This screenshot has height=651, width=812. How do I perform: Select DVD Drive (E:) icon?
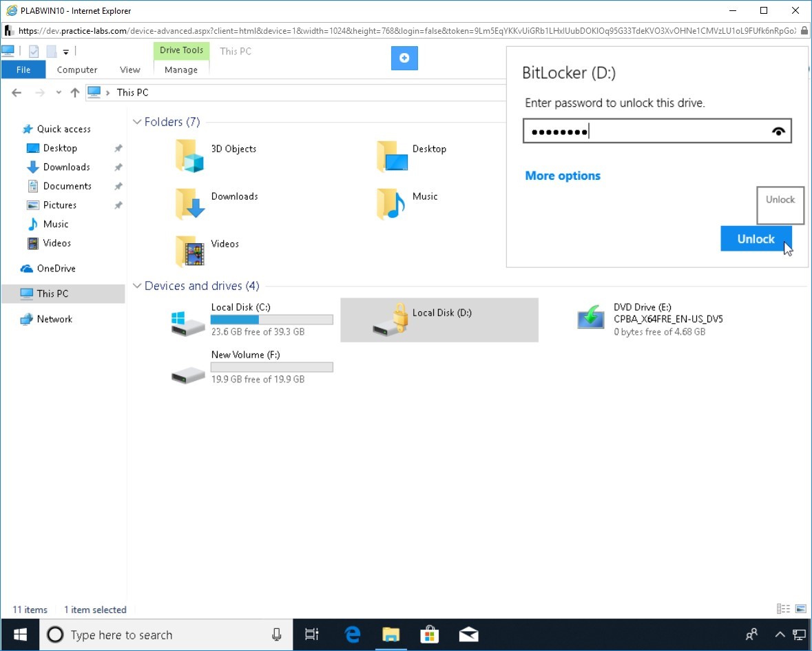[591, 317]
